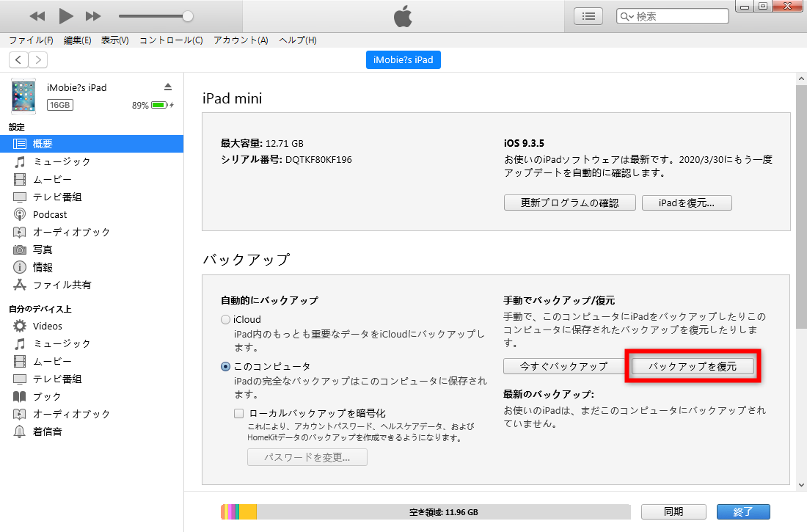Click the play button
This screenshot has width=807, height=532.
point(65,16)
